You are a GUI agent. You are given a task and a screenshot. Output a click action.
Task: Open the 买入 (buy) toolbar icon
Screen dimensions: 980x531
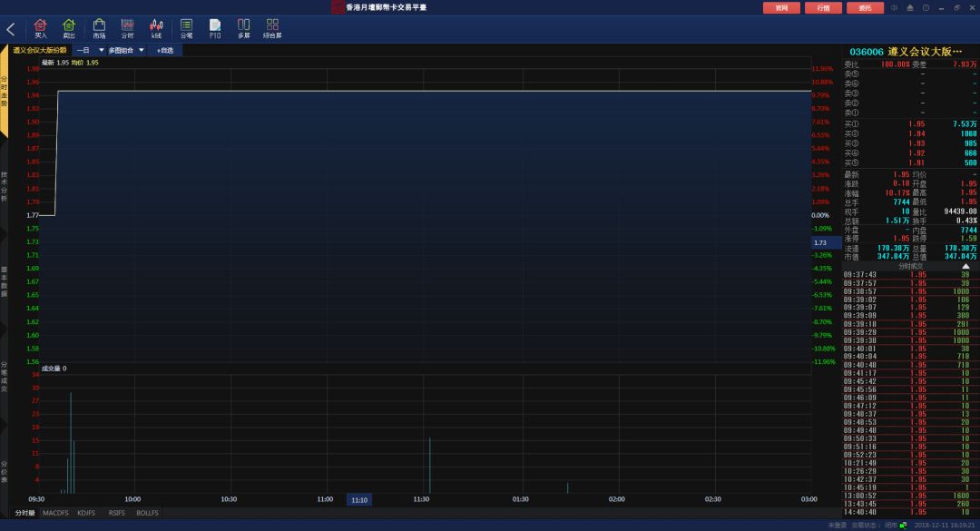tap(41, 28)
